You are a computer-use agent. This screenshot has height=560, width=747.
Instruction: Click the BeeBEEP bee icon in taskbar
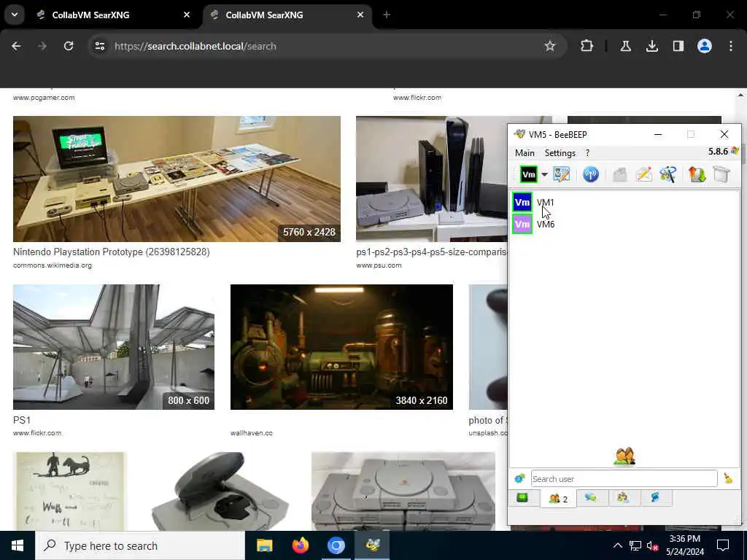(372, 545)
